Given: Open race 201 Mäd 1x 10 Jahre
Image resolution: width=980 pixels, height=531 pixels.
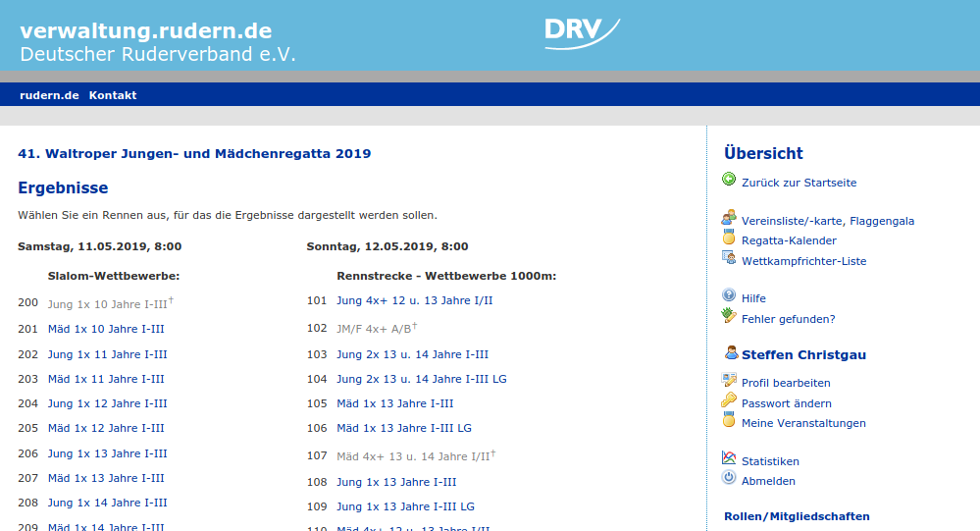Looking at the screenshot, I should pyautogui.click(x=106, y=330).
